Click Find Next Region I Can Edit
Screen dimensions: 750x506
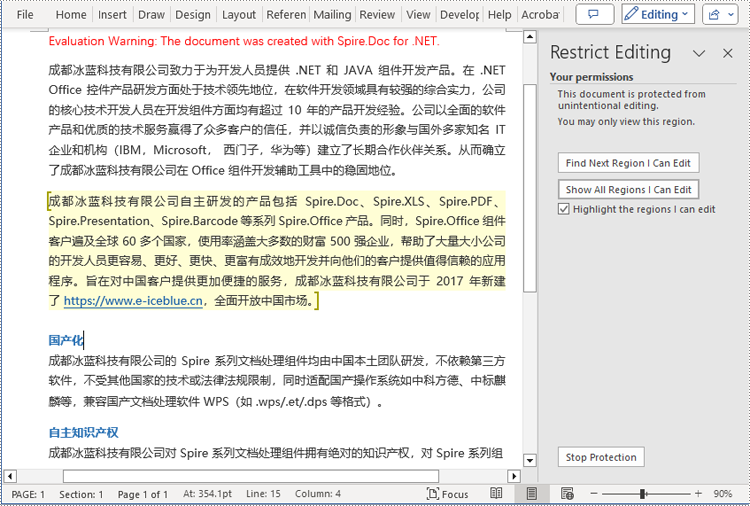tap(628, 163)
